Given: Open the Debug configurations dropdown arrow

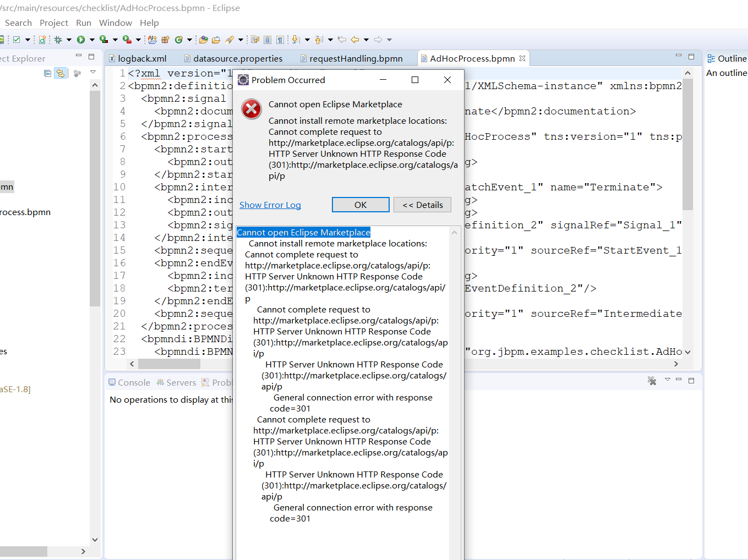Looking at the screenshot, I should (x=69, y=40).
